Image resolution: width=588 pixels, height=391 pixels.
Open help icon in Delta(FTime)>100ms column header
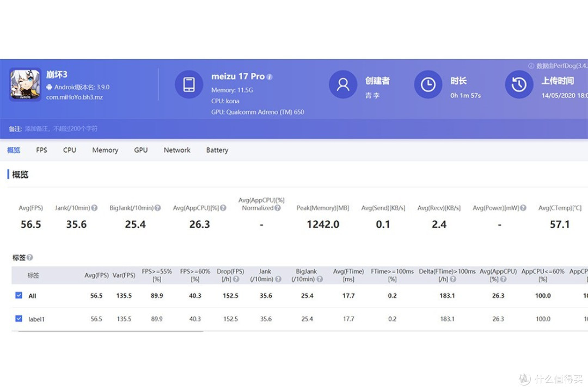point(453,279)
